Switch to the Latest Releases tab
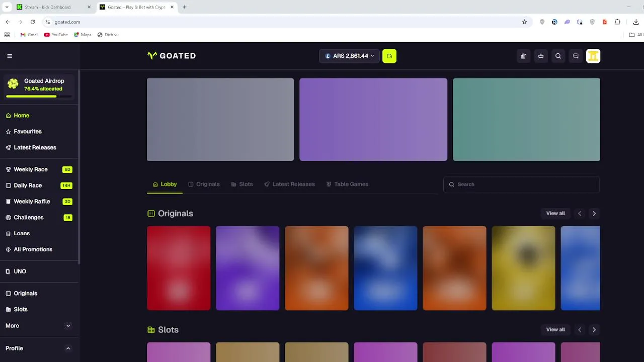644x362 pixels. (289, 184)
